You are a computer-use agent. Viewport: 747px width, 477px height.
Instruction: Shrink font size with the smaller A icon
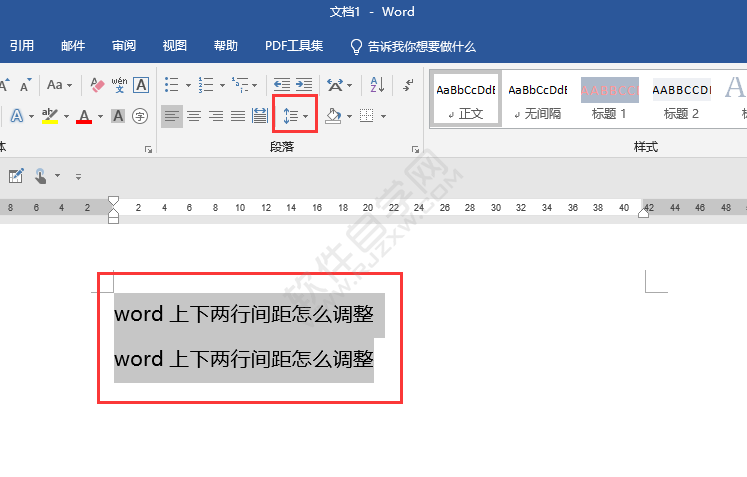click(x=25, y=85)
